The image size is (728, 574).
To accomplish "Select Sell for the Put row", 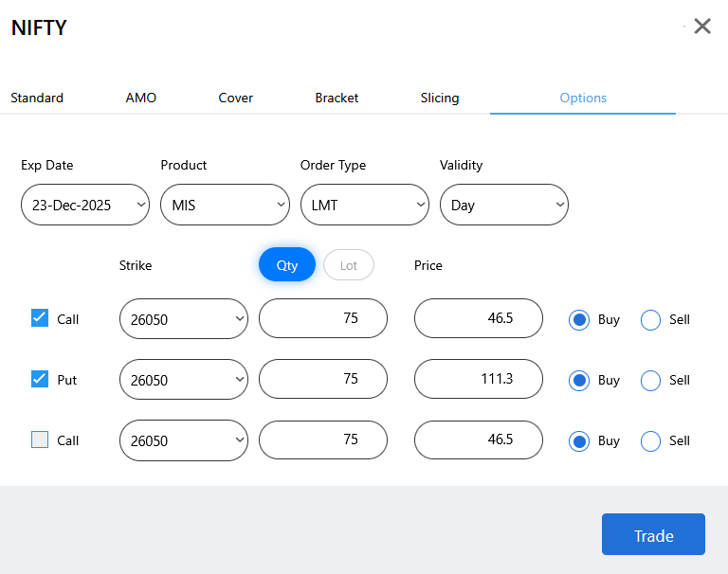I will click(x=651, y=380).
